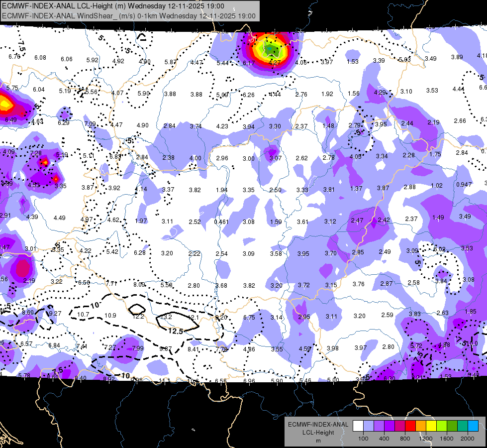
Task: Select the light lavender legend swatch after 100
Action: (x=368, y=426)
